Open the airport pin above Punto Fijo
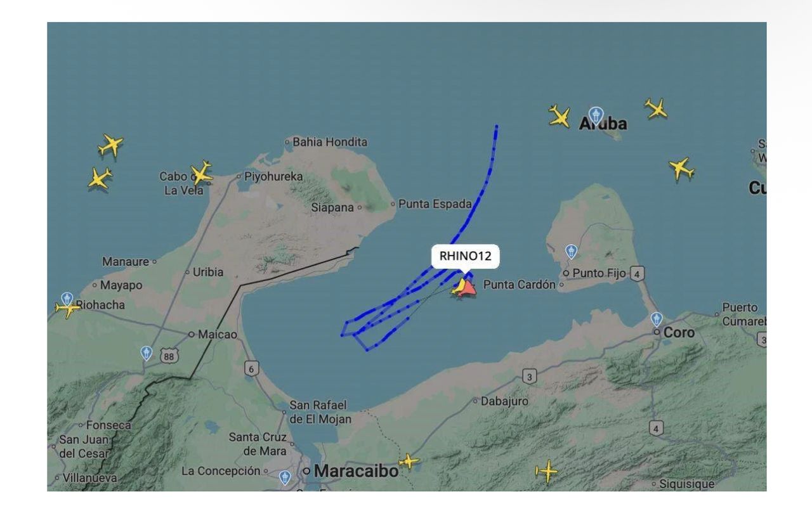This screenshot has height=511, width=812. pyautogui.click(x=571, y=252)
